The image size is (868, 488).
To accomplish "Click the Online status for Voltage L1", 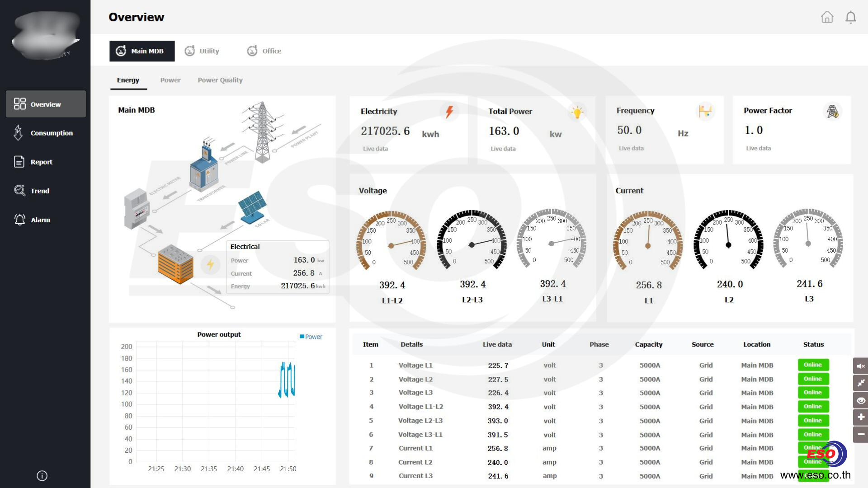I will (x=813, y=365).
